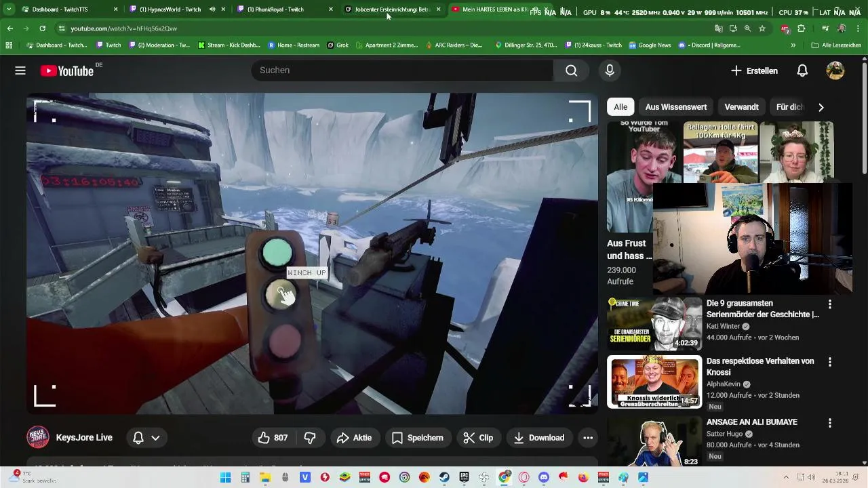Screen dimensions: 868x488
Task: Open options for Serienmörder video
Action: click(x=829, y=304)
